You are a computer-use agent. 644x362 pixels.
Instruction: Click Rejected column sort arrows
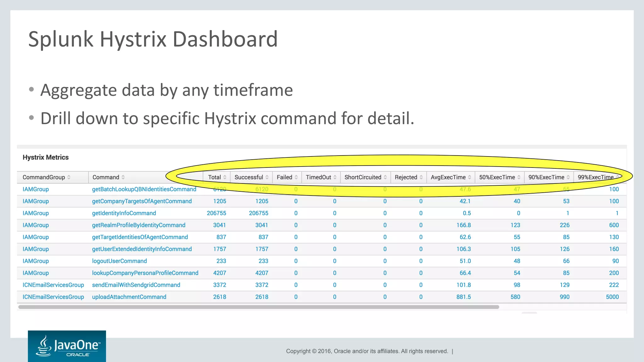pyautogui.click(x=421, y=177)
